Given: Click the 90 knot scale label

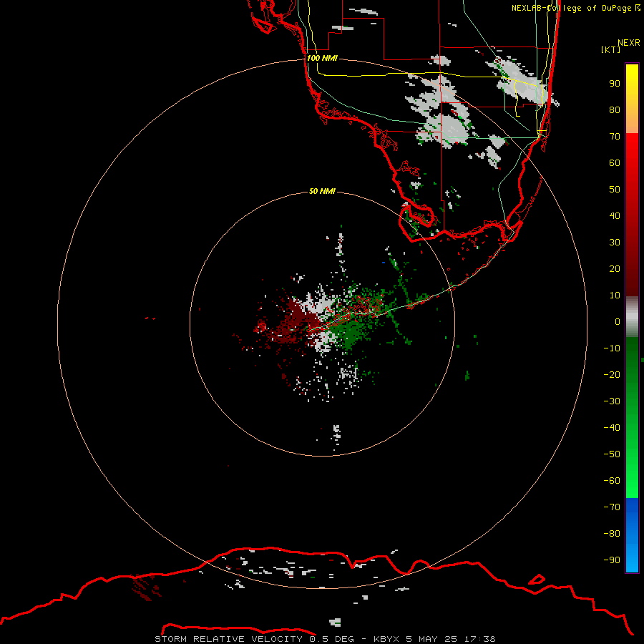Looking at the screenshot, I should 615,84.
